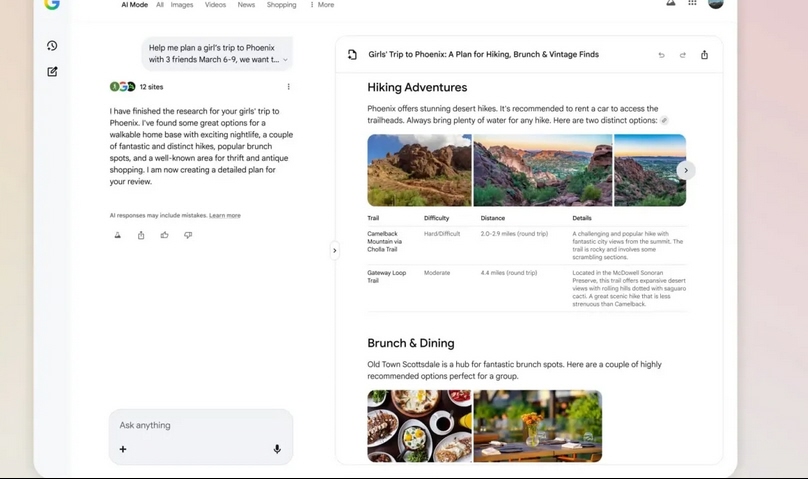Click the microphone voice input icon
The width and height of the screenshot is (808, 479).
coord(277,449)
